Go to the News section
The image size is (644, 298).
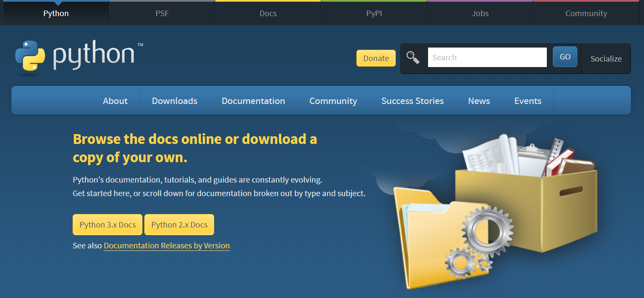479,101
